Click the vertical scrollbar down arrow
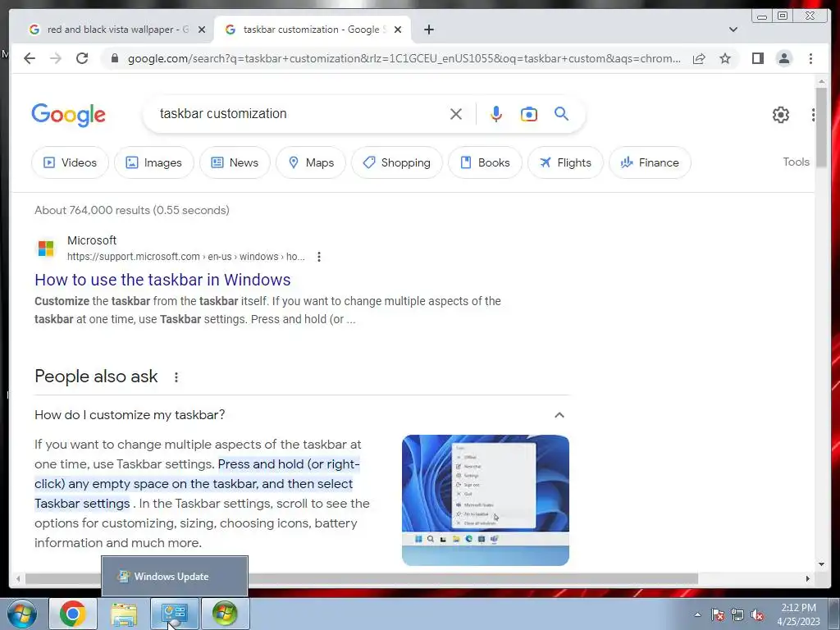Image resolution: width=840 pixels, height=630 pixels. (821, 564)
